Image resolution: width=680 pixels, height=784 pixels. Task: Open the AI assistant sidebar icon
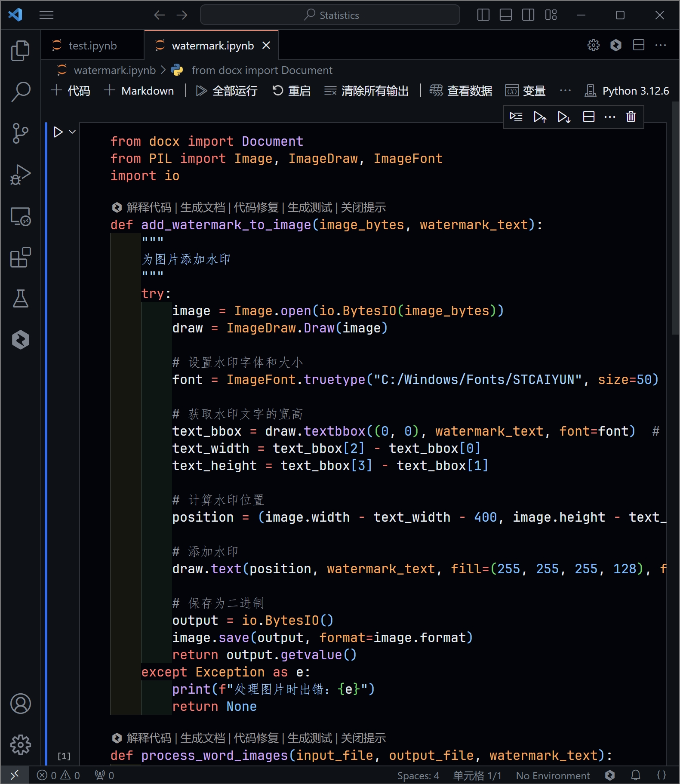coord(20,340)
